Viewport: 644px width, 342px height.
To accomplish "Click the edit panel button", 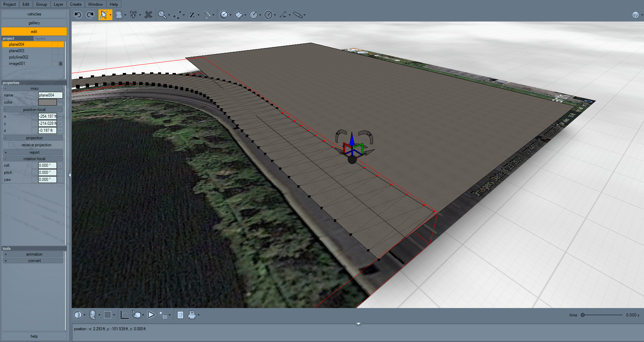I will (x=34, y=32).
